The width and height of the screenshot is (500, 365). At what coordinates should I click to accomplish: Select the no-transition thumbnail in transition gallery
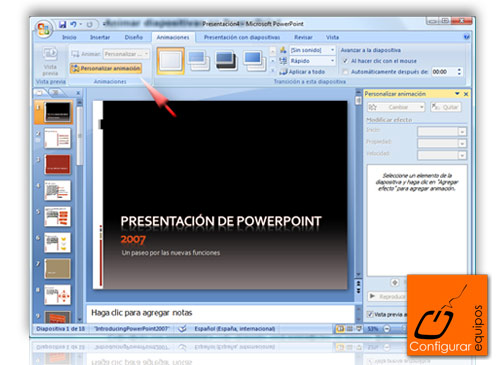point(170,61)
